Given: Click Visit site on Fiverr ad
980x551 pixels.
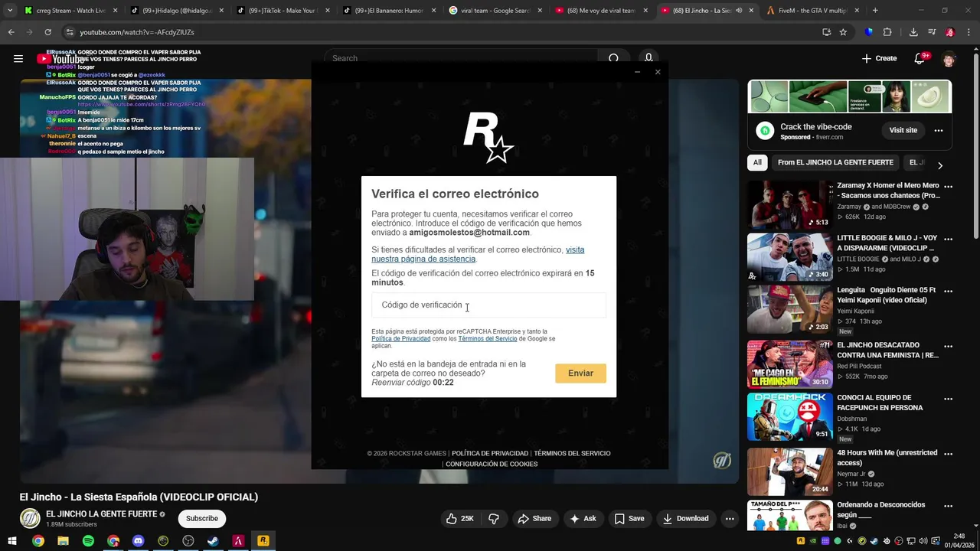Looking at the screenshot, I should [903, 130].
